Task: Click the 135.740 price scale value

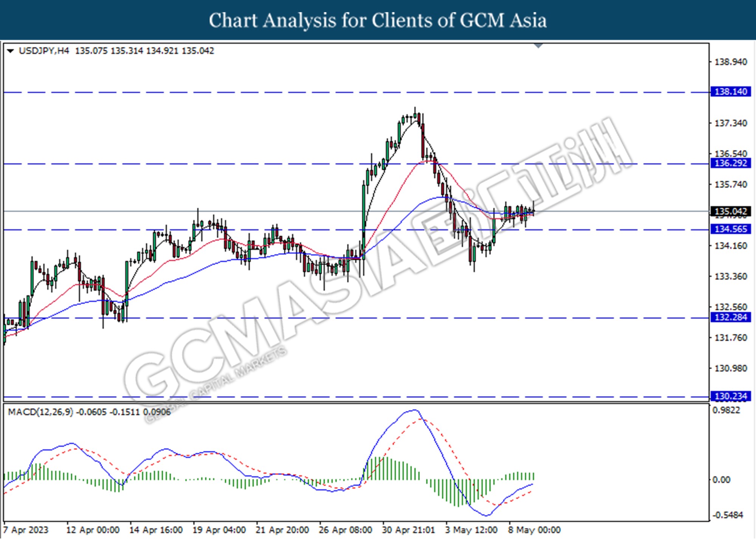Action: (x=730, y=185)
